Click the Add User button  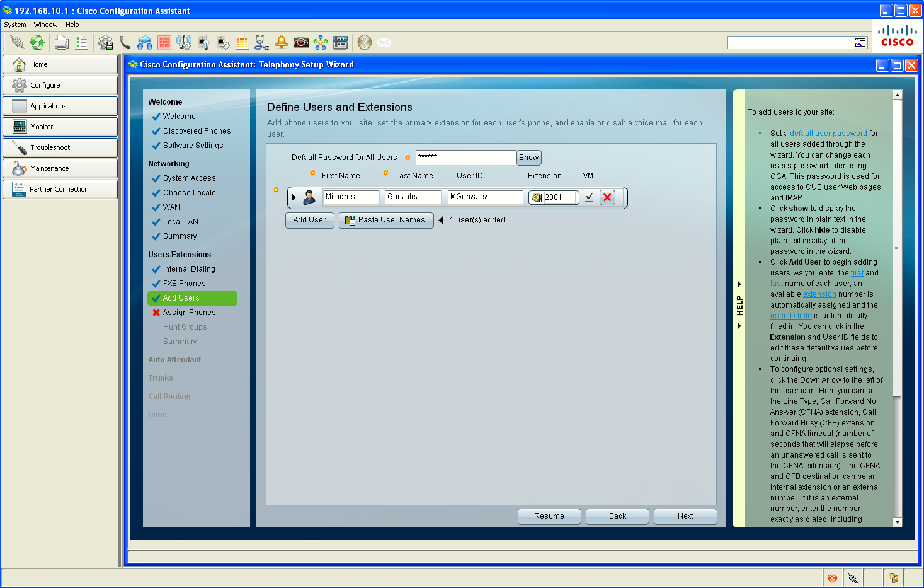309,220
